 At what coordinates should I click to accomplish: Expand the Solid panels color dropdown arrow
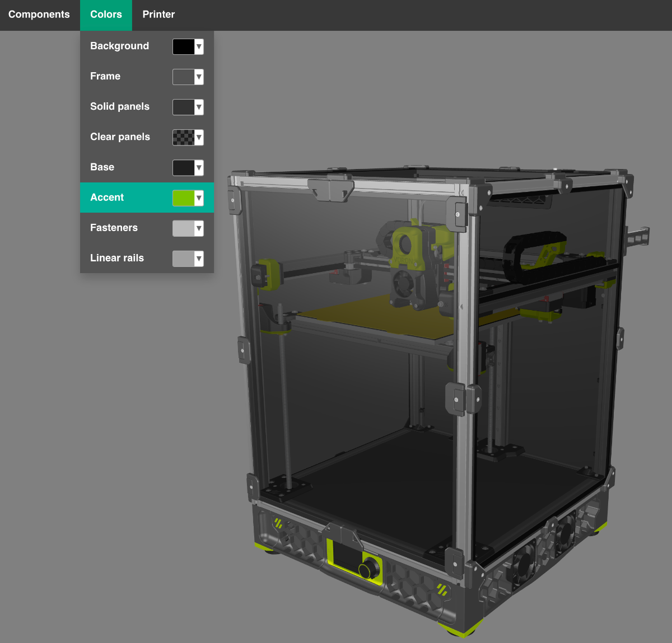(x=199, y=107)
